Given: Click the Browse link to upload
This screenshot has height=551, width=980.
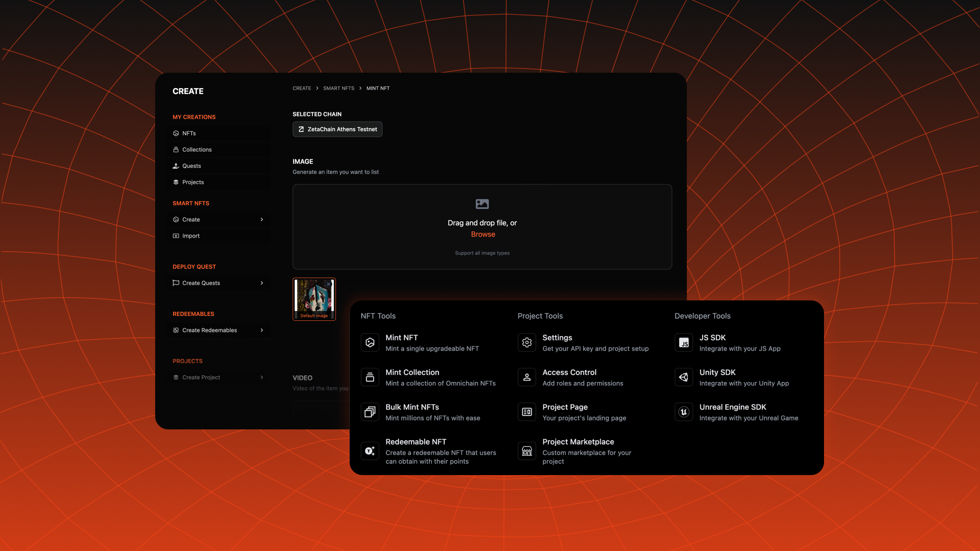Looking at the screenshot, I should pyautogui.click(x=483, y=234).
